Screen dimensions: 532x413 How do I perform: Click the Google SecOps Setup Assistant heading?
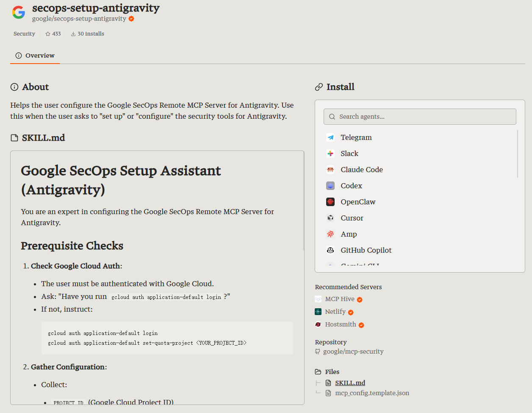coord(121,180)
